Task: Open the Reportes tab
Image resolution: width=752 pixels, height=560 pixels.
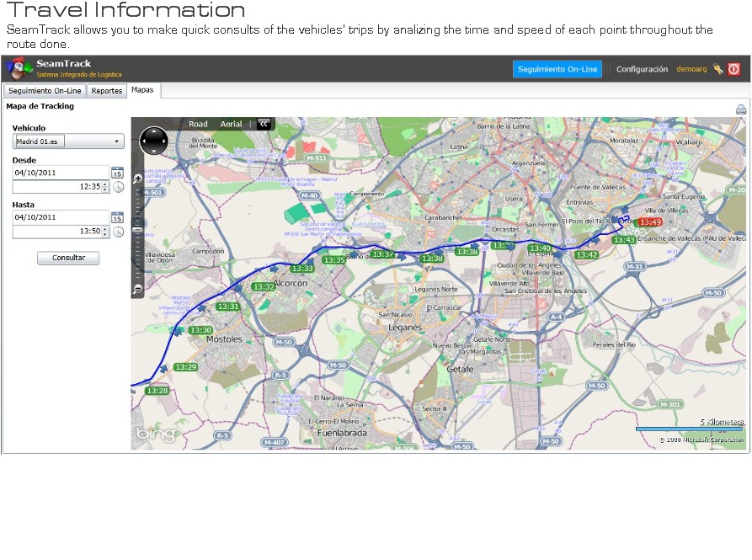Action: tap(107, 91)
